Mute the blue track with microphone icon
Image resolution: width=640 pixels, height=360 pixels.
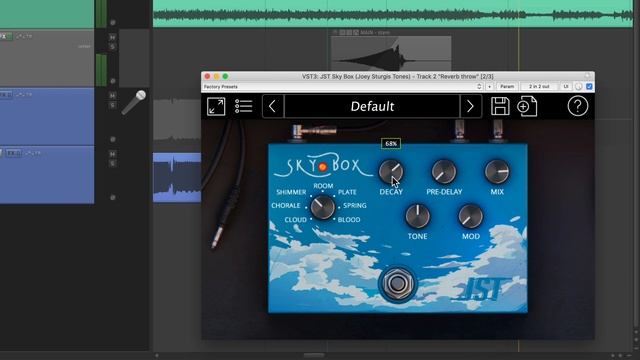[x=112, y=96]
